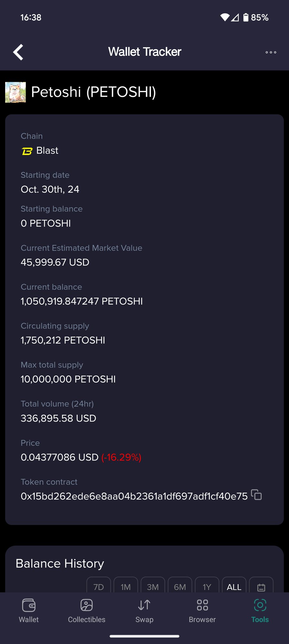Tap the battery status indicator
The image size is (289, 644).
coord(256,17)
